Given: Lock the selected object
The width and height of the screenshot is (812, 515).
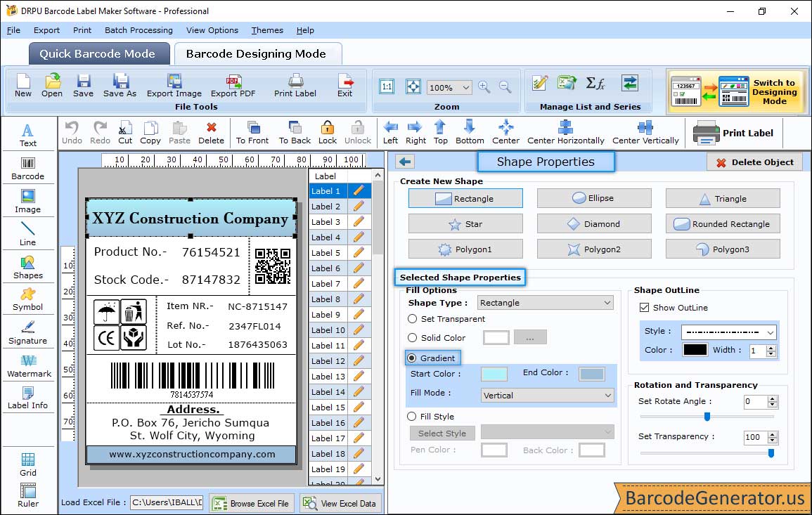Looking at the screenshot, I should tap(328, 133).
